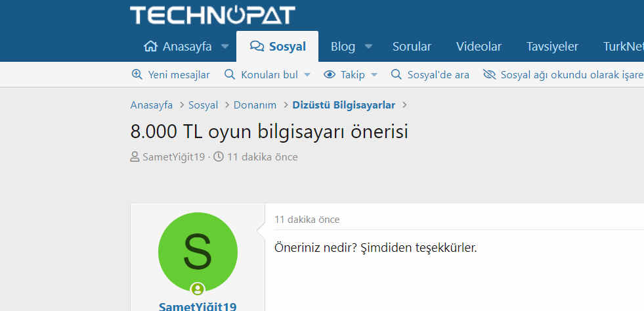This screenshot has width=644, height=311.
Task: Go to Donanım in the breadcrumb
Action: [255, 105]
